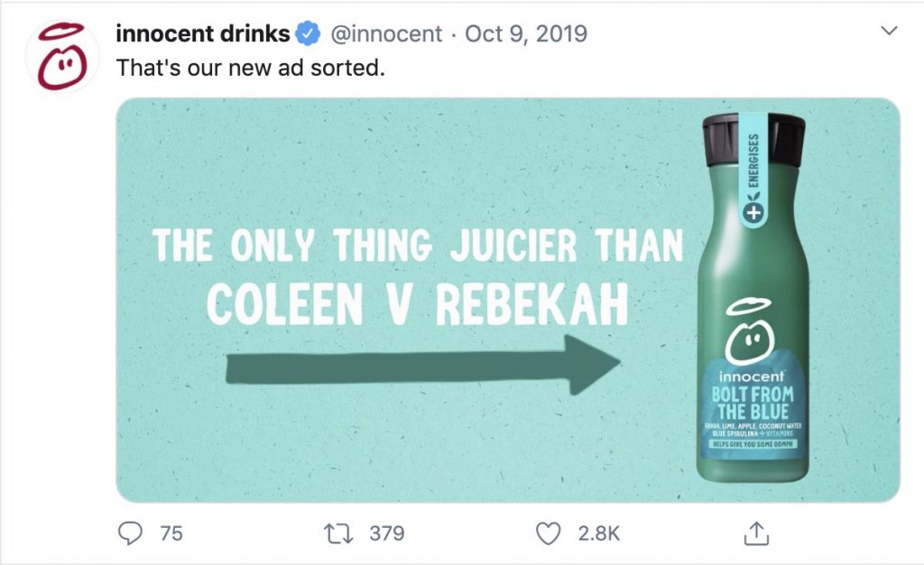The height and width of the screenshot is (565, 924).
Task: Toggle retweet for this post
Action: pos(338,533)
